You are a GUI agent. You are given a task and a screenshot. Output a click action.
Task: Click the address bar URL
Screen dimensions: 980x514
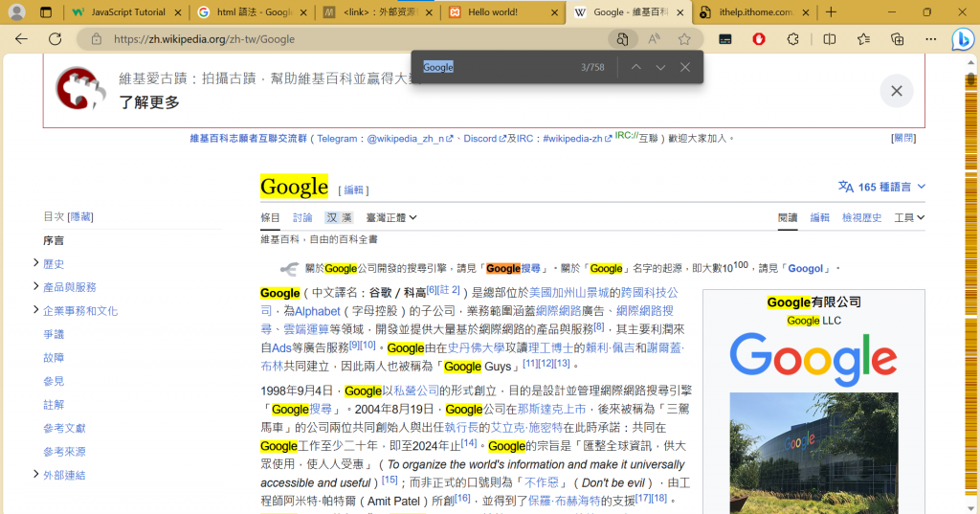204,39
